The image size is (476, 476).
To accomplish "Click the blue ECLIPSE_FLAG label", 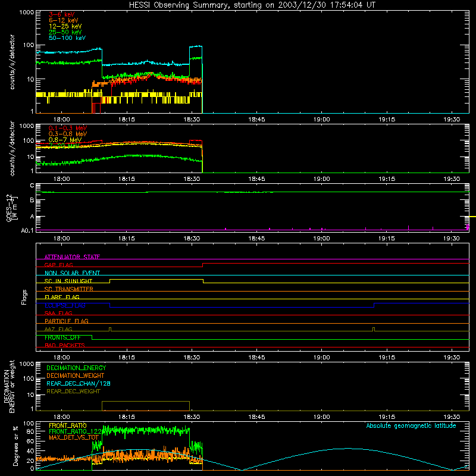I will click(x=65, y=305).
